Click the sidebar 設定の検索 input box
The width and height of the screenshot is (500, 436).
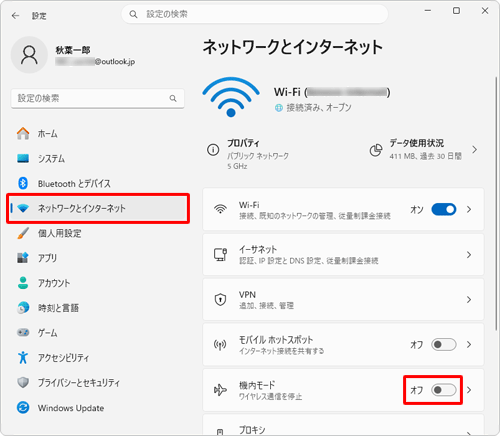[97, 98]
